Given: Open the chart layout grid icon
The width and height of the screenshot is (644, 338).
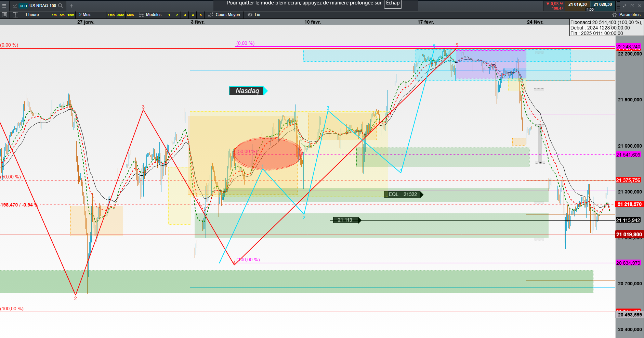Looking at the screenshot, I should (15, 15).
